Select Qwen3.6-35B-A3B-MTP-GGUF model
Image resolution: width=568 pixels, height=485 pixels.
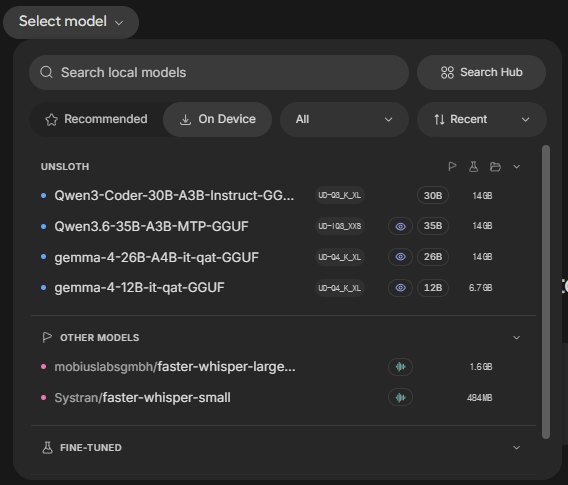pyautogui.click(x=151, y=226)
